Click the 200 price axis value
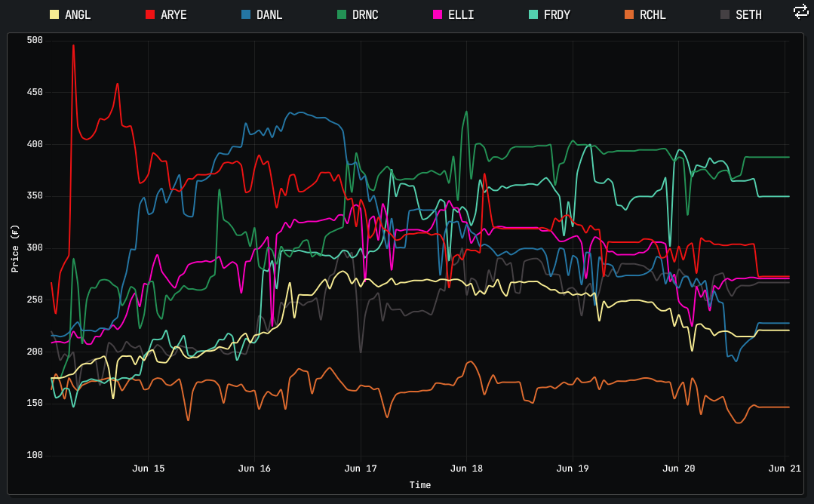This screenshot has width=814, height=504. click(x=35, y=352)
